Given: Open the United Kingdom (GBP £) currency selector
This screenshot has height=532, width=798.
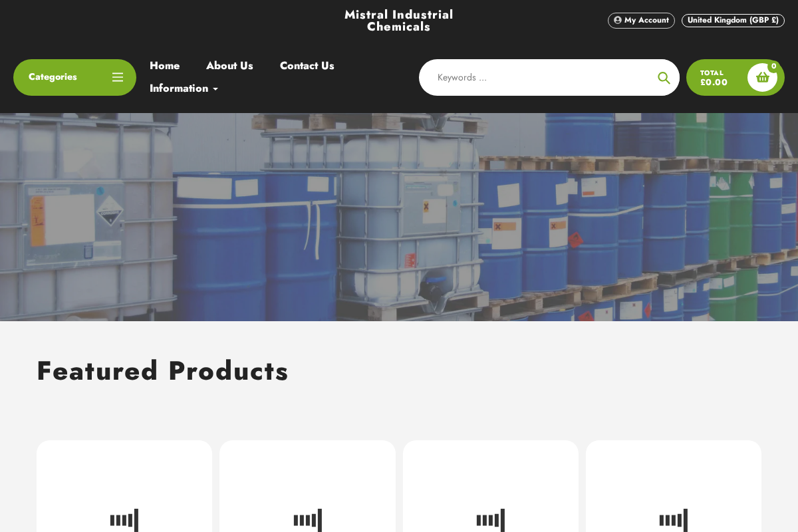Looking at the screenshot, I should tap(733, 20).
